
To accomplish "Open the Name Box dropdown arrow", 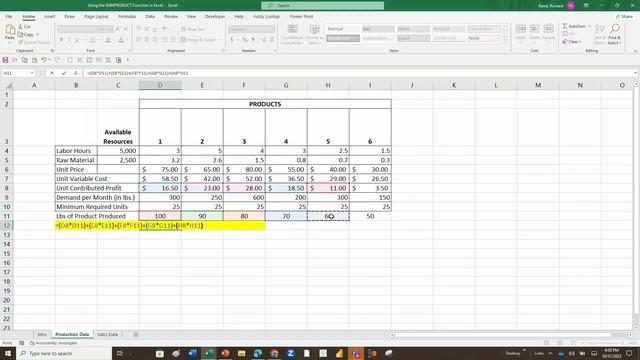I will 32,73.
